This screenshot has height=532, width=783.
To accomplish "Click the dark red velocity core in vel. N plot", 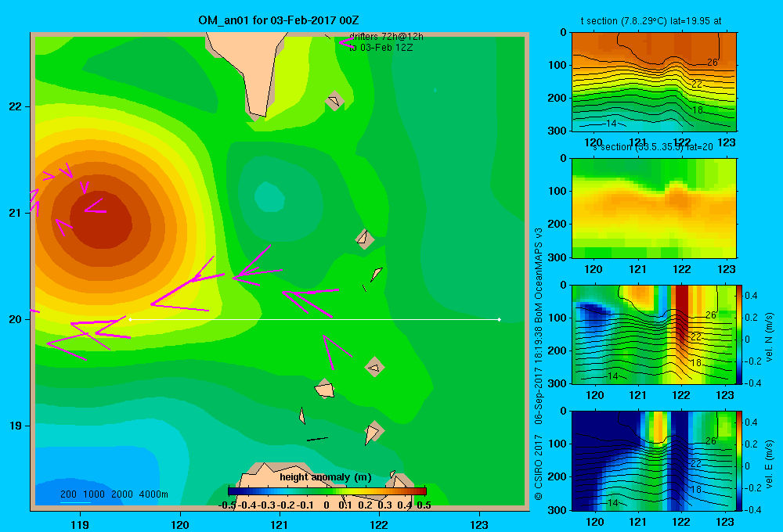I will point(681,315).
